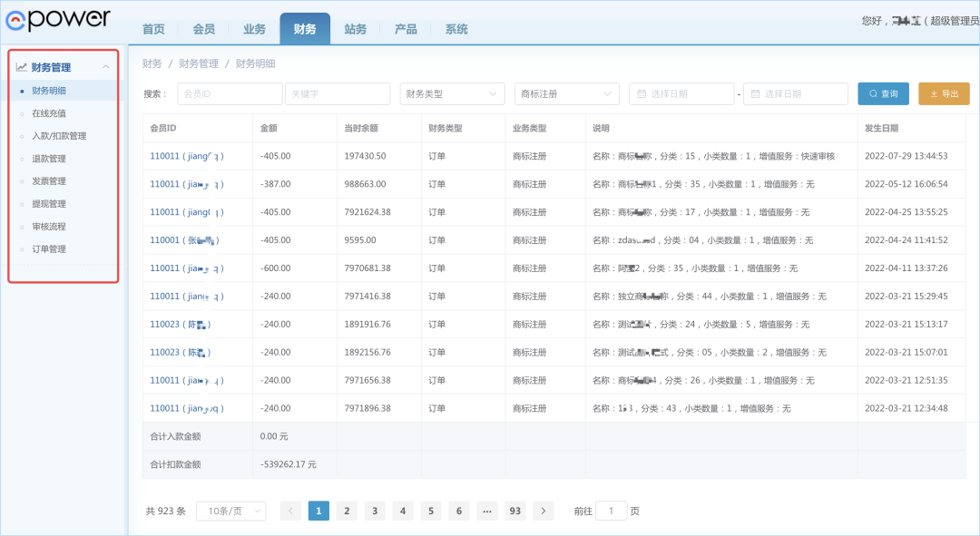Click the 导出 export button
980x536 pixels.
coord(944,93)
